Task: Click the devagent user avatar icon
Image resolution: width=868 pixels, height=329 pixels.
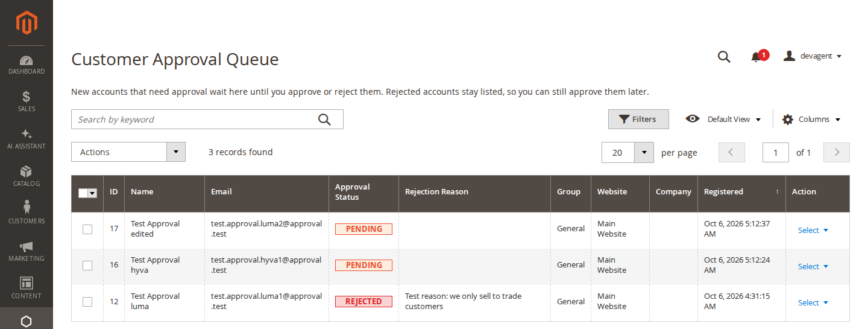Action: coord(789,56)
